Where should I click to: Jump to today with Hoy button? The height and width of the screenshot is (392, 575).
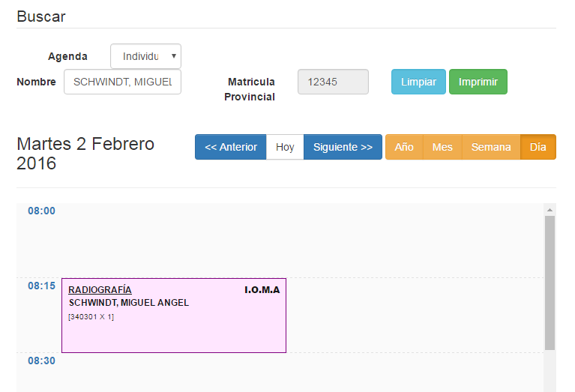tap(285, 147)
